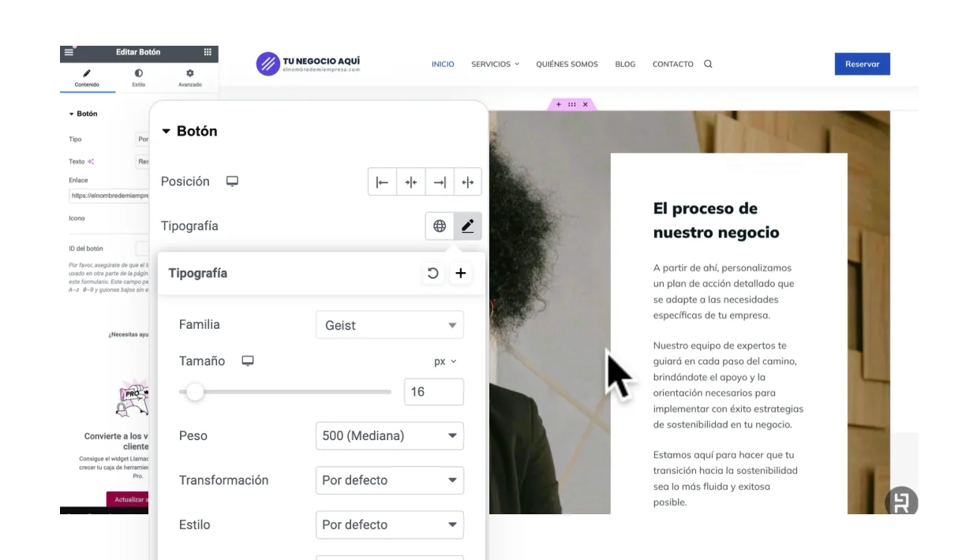
Task: Add new global font with plus icon
Action: [x=461, y=274]
